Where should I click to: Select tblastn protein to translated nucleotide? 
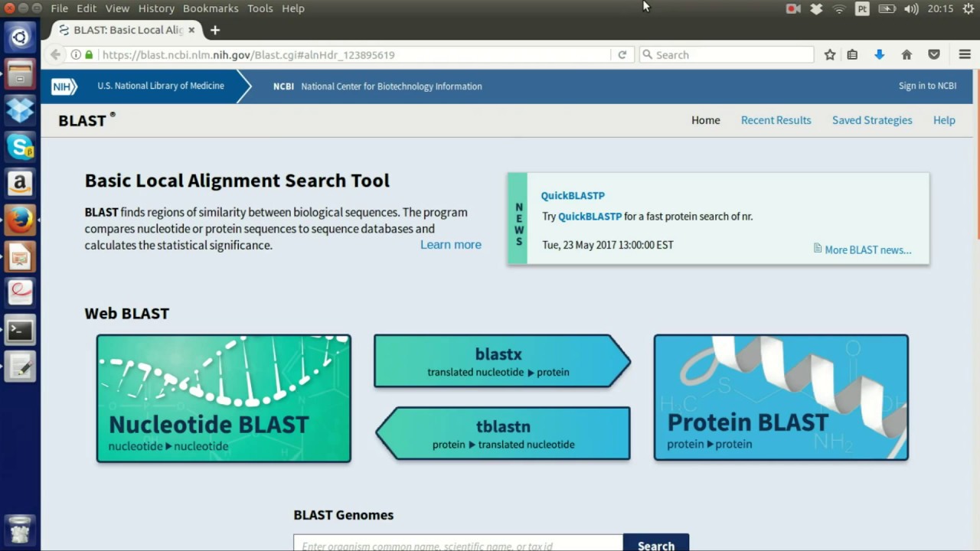[502, 433]
